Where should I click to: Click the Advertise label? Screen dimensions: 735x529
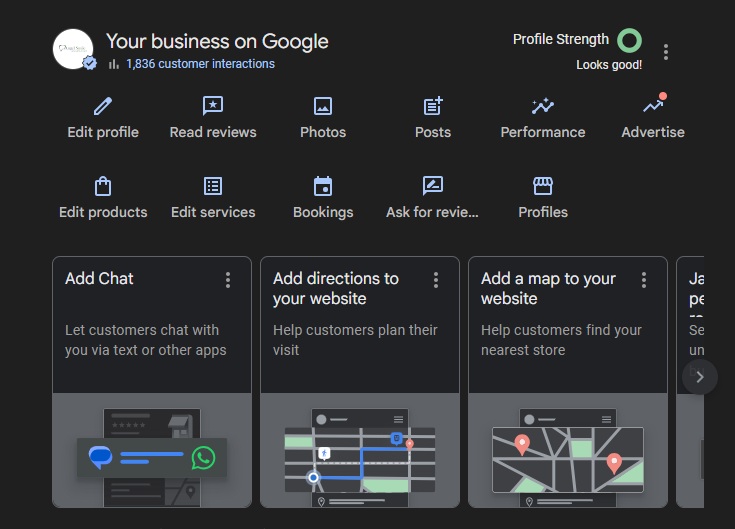(653, 132)
